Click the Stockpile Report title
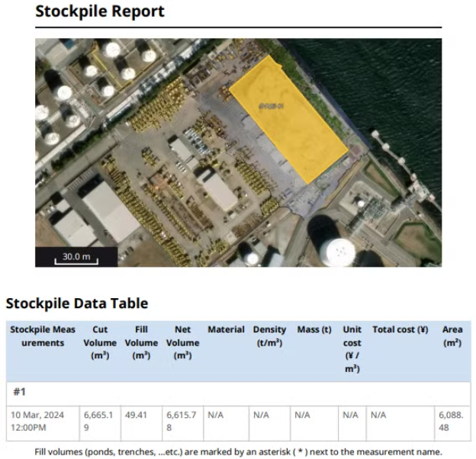The width and height of the screenshot is (476, 459). (x=99, y=12)
